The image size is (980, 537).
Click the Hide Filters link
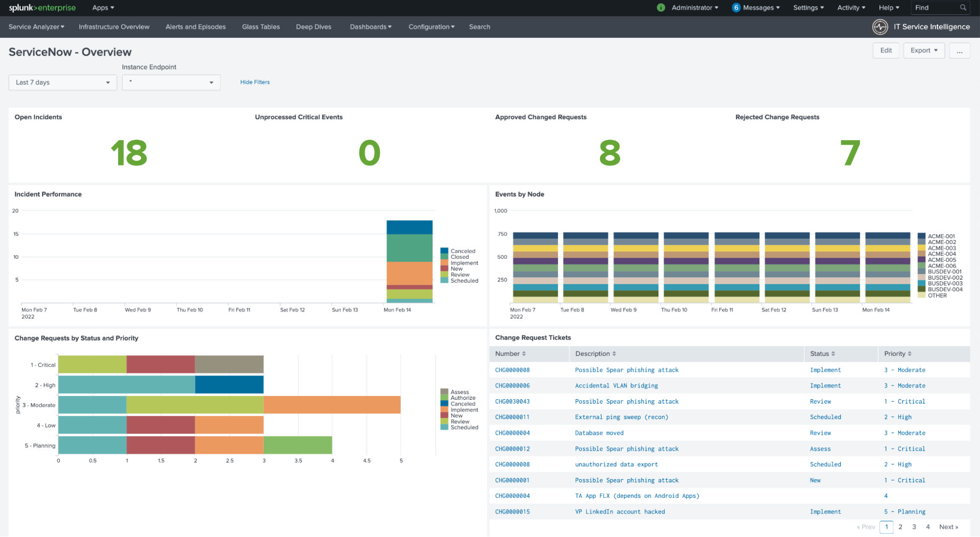pos(255,82)
